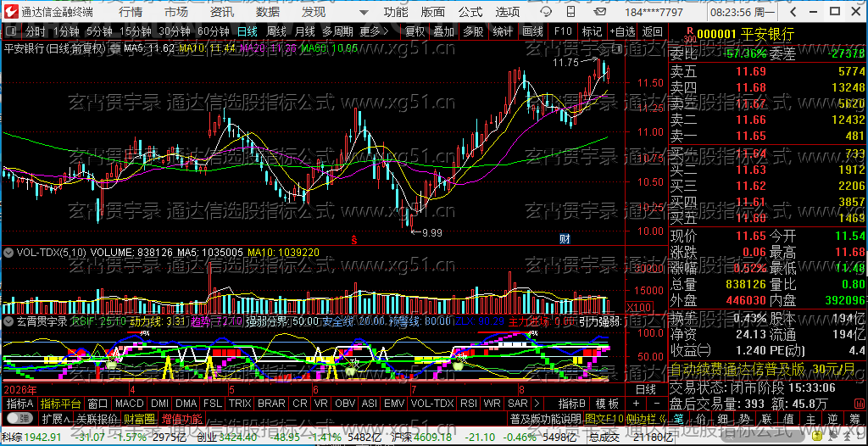The height and width of the screenshot is (446, 868).
Task: Open 玄霄贯宇录 indicator dropdown arrow
Action: tap(8, 321)
